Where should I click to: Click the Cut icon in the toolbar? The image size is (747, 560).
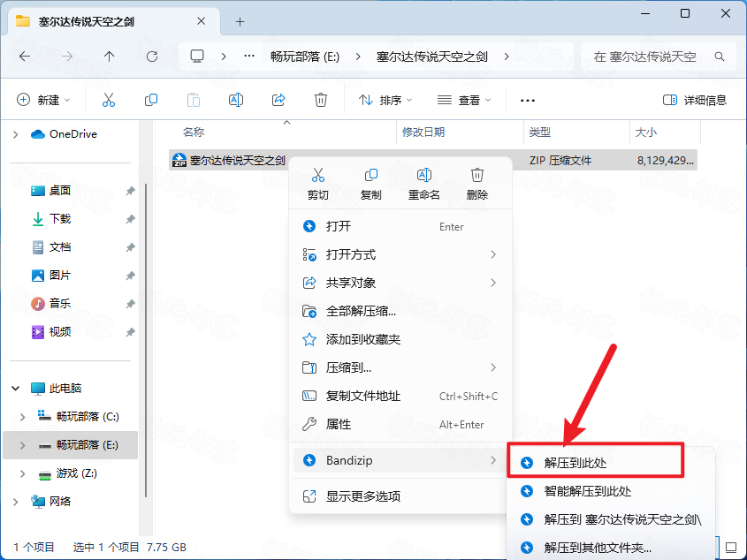tap(109, 100)
